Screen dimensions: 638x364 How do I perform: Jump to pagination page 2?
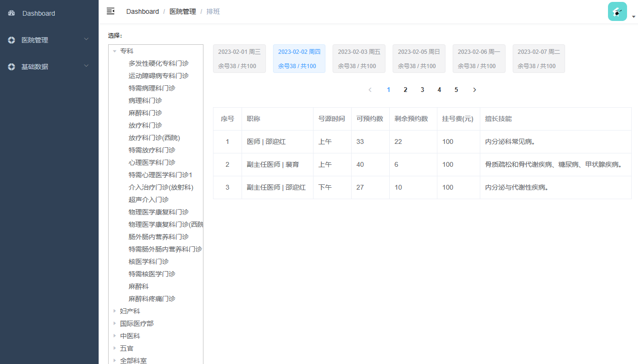coord(405,90)
